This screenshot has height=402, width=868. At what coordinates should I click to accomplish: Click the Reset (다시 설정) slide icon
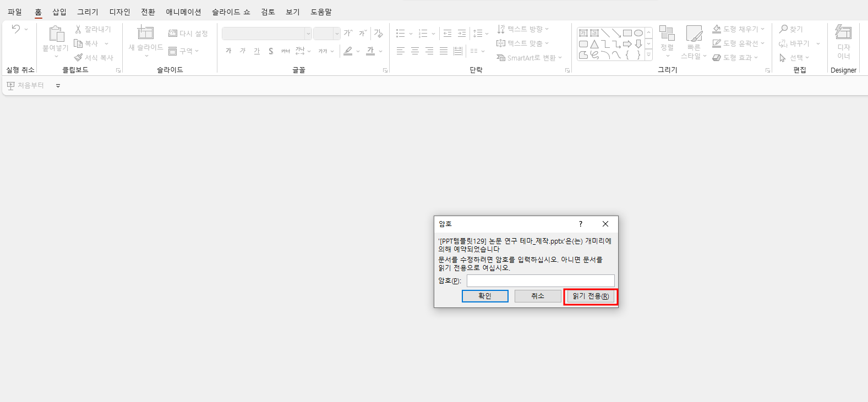(x=173, y=34)
